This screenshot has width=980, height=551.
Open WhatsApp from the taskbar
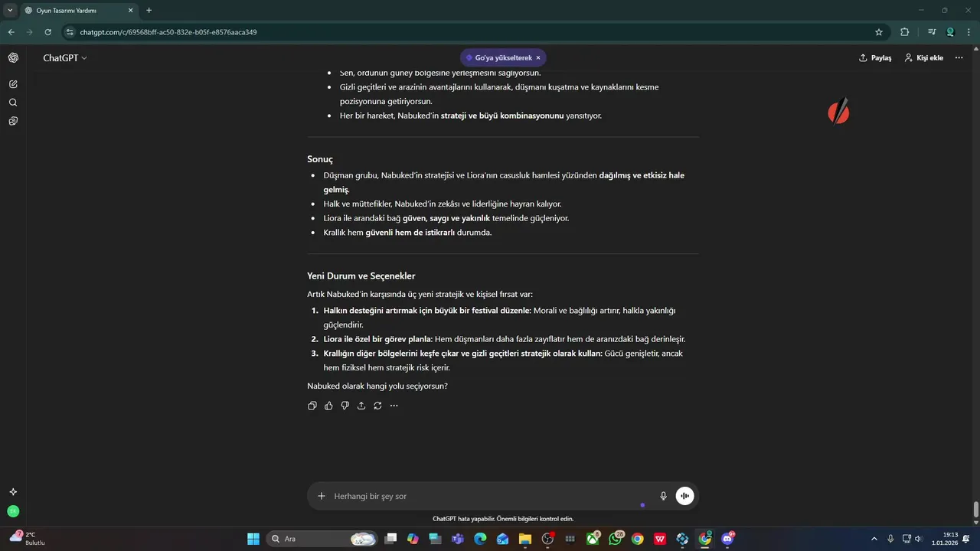coord(616,539)
